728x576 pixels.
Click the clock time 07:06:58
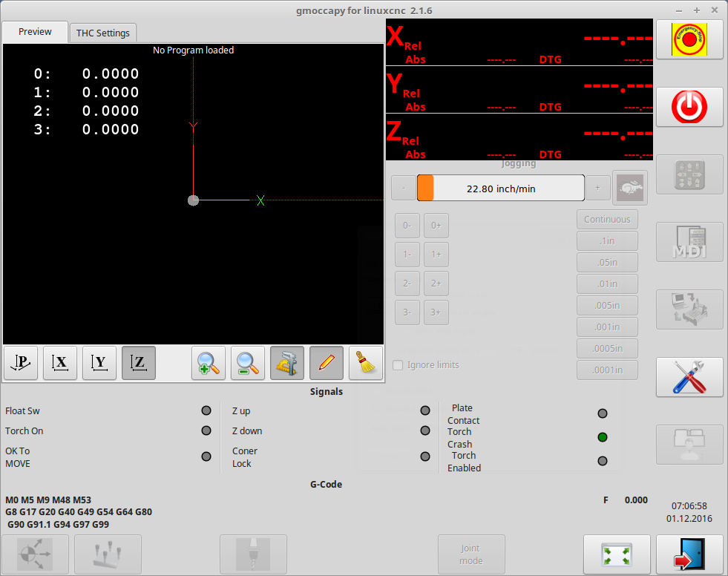(689, 506)
